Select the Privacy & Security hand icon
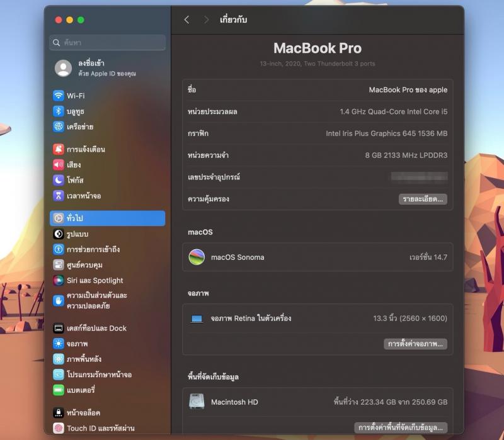The image size is (504, 440). (x=58, y=301)
